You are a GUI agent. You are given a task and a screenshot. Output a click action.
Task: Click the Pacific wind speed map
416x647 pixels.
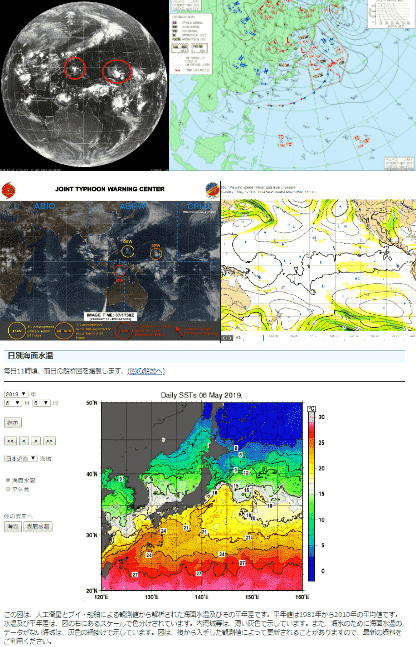click(x=318, y=264)
